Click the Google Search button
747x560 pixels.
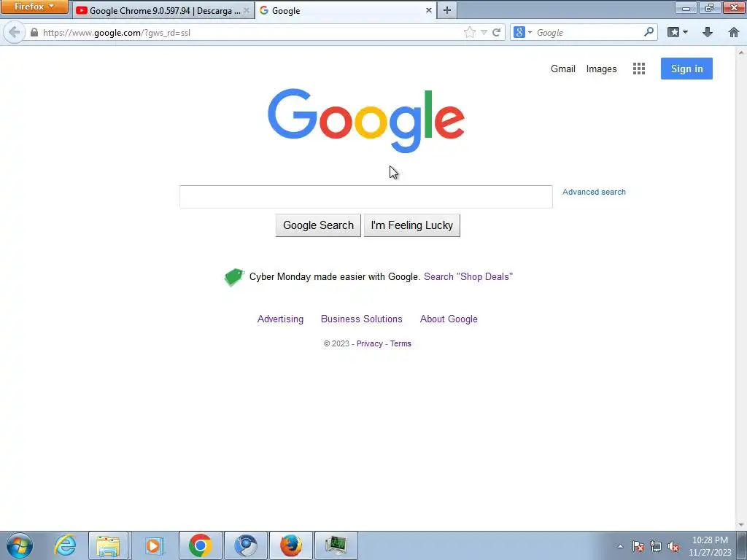(x=318, y=225)
